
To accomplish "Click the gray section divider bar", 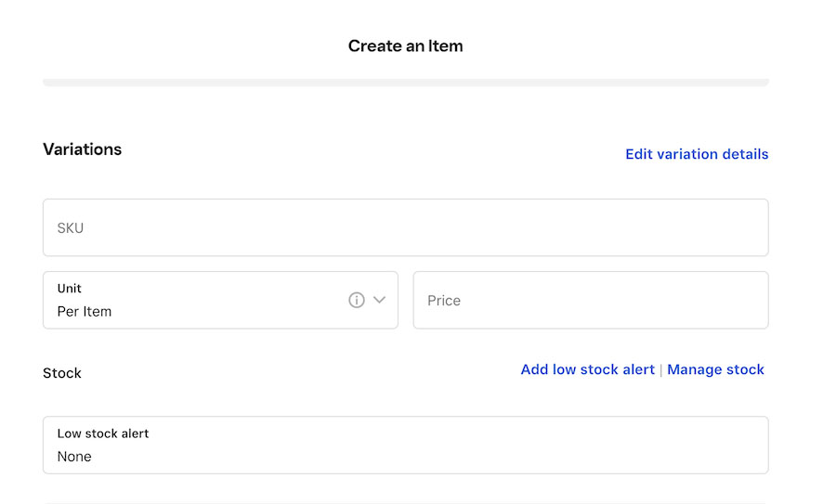I will (406, 83).
